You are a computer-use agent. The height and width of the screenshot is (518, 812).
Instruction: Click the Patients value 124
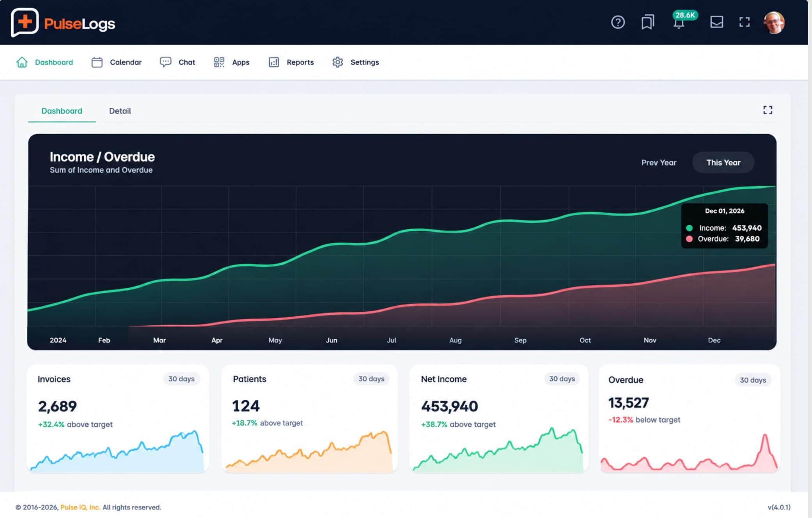pos(246,406)
